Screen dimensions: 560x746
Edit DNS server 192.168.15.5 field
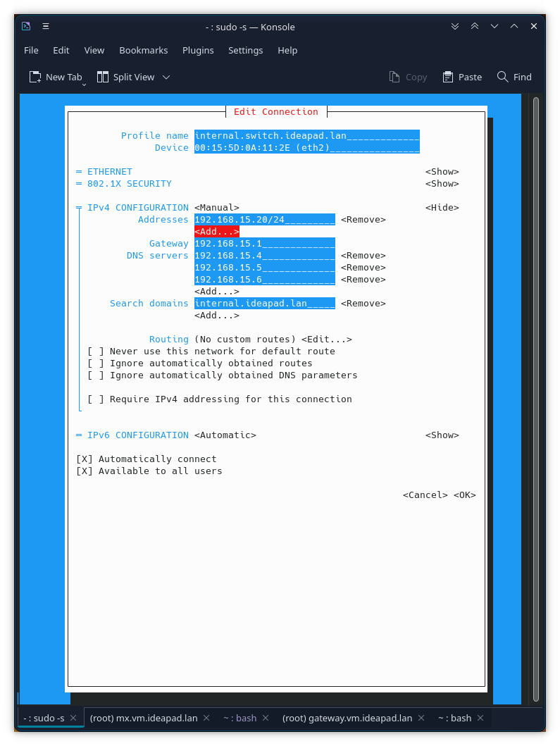click(265, 268)
